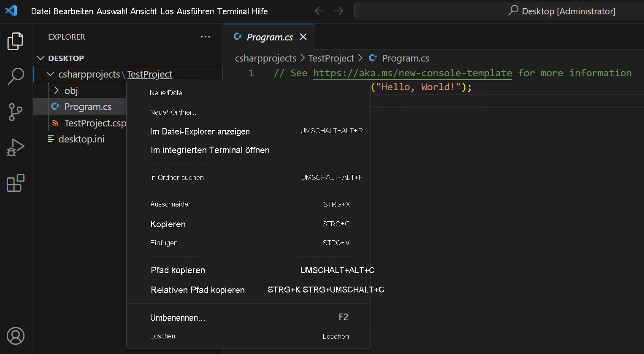Open Source Control view in activity bar
Screen dimensions: 644x354
coord(16,112)
